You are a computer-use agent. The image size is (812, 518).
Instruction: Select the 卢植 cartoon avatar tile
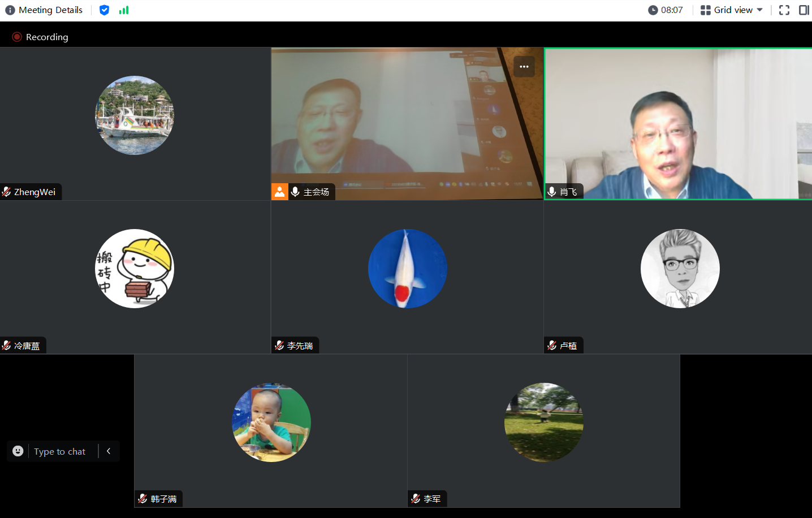tap(680, 269)
